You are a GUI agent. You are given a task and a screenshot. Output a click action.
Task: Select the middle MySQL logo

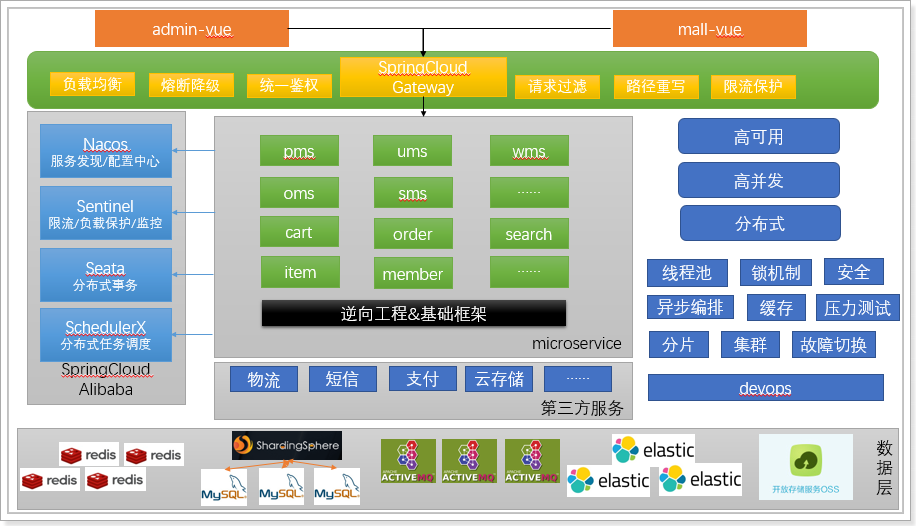point(281,487)
